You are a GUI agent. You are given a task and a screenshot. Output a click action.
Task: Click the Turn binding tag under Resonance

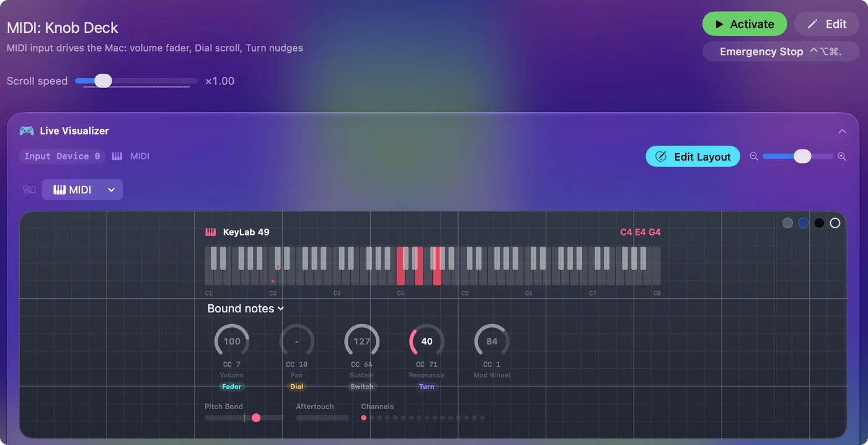click(427, 386)
